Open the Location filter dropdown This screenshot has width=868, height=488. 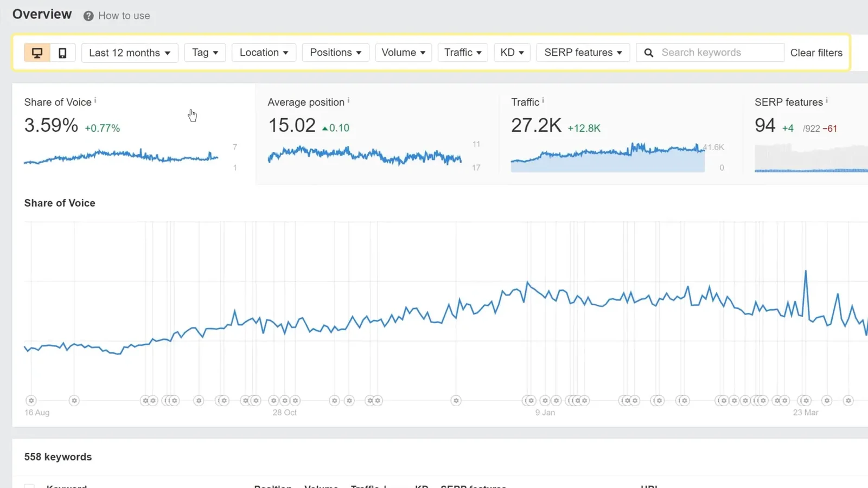pyautogui.click(x=264, y=53)
